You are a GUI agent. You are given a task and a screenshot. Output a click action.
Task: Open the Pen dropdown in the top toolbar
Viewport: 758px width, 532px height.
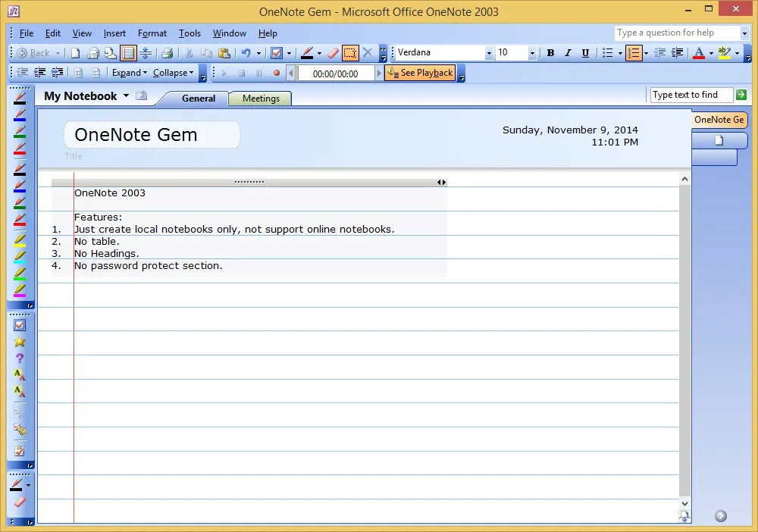(319, 53)
